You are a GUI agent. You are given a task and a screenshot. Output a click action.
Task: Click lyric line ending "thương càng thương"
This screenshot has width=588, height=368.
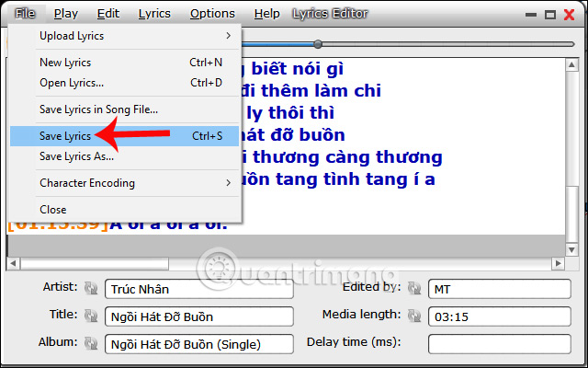click(342, 157)
